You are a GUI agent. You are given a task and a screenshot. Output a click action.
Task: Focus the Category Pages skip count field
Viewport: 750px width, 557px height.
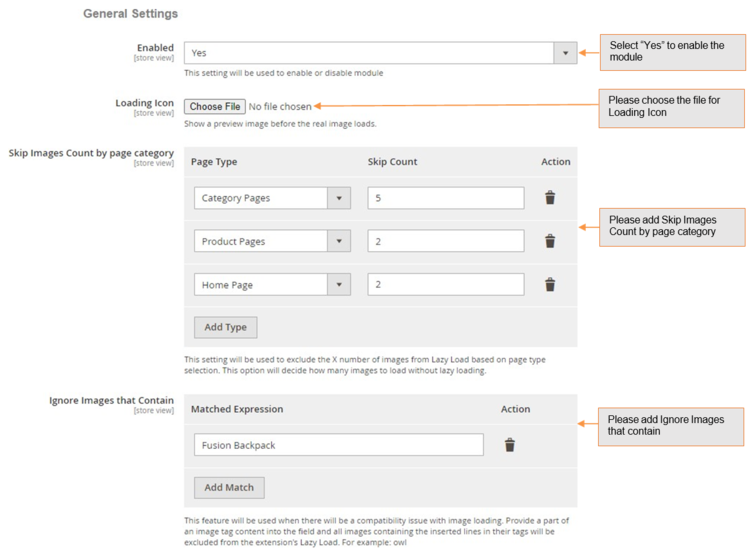445,198
